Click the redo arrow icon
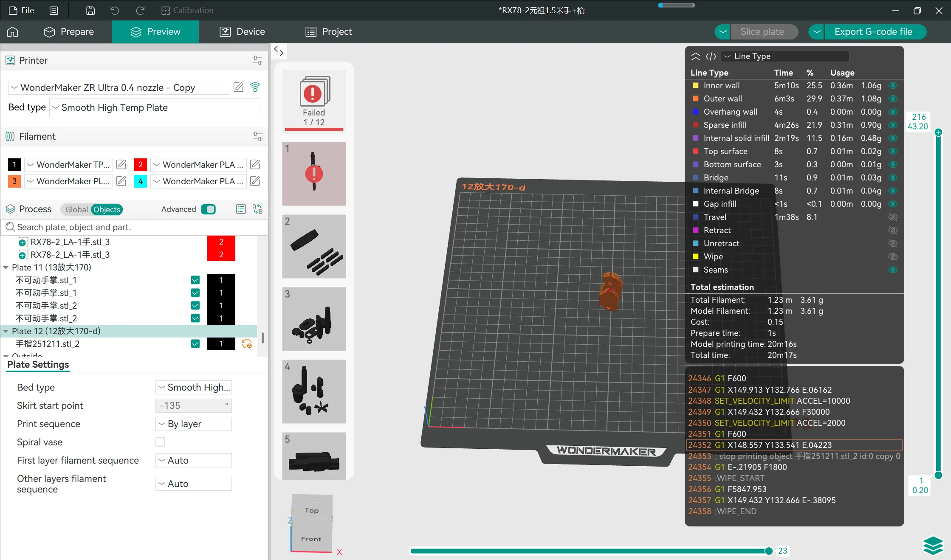This screenshot has height=560, width=951. [x=140, y=11]
